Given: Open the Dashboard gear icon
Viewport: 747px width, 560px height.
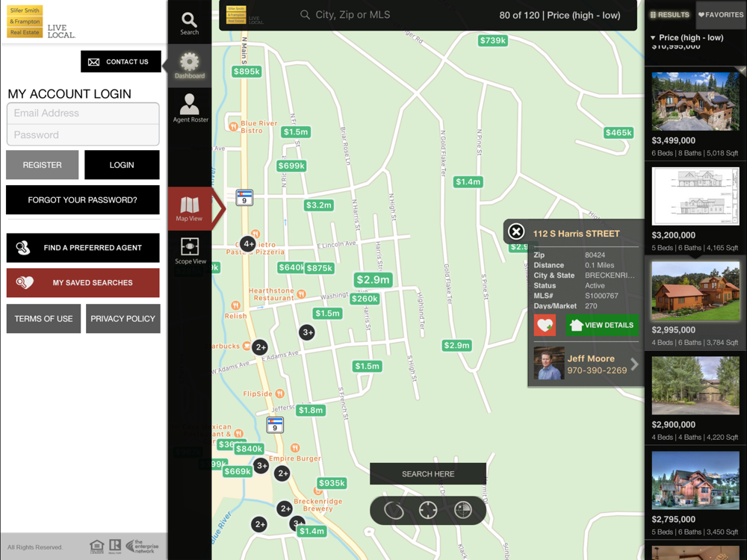Looking at the screenshot, I should click(x=189, y=66).
